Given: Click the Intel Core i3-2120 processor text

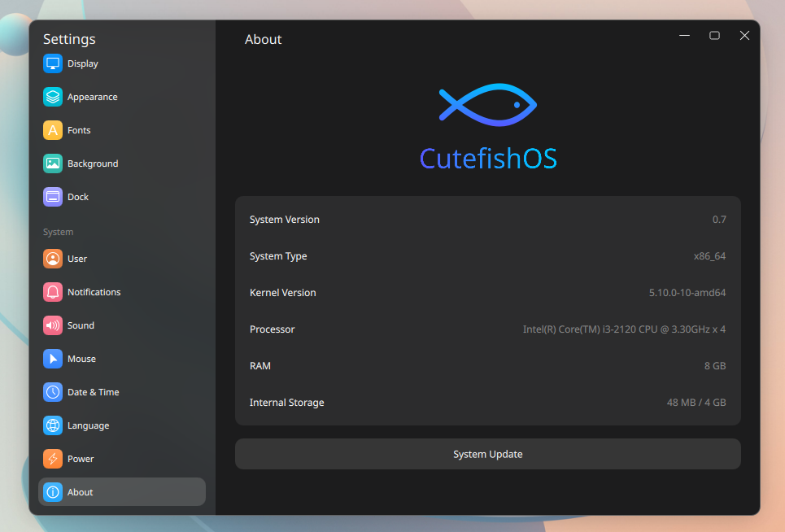Looking at the screenshot, I should (x=624, y=329).
